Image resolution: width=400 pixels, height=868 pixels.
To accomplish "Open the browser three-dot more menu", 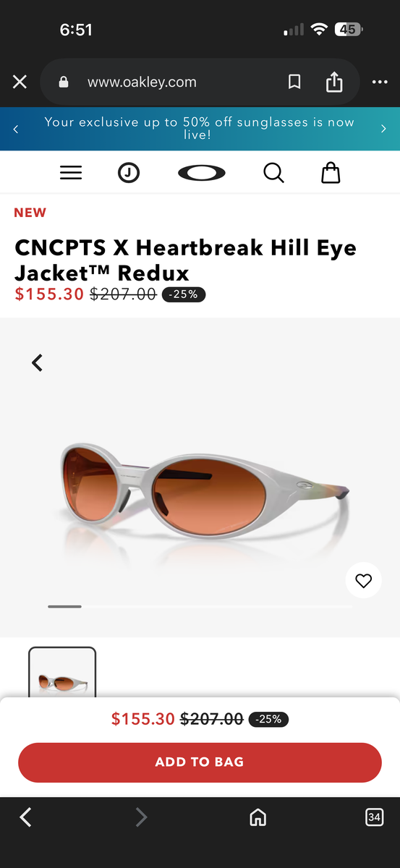I will coord(380,82).
